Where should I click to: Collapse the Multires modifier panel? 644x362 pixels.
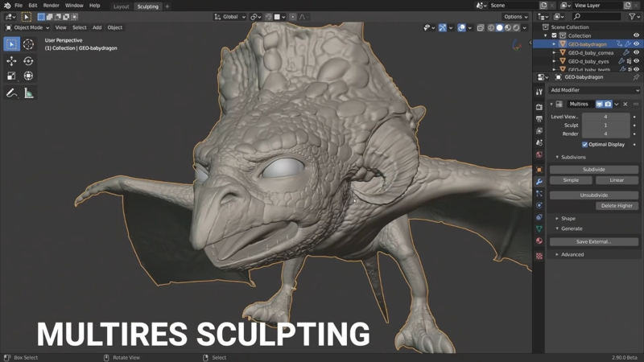click(x=551, y=105)
